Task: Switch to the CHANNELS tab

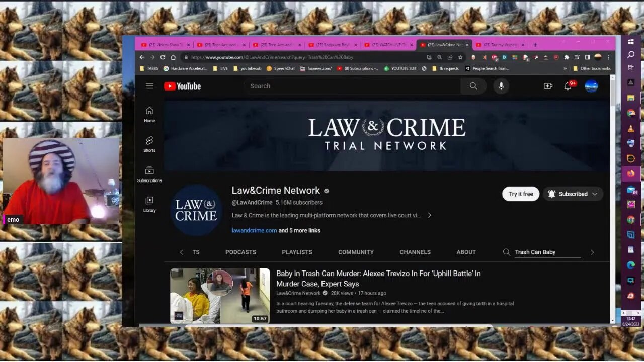Action: pos(415,252)
